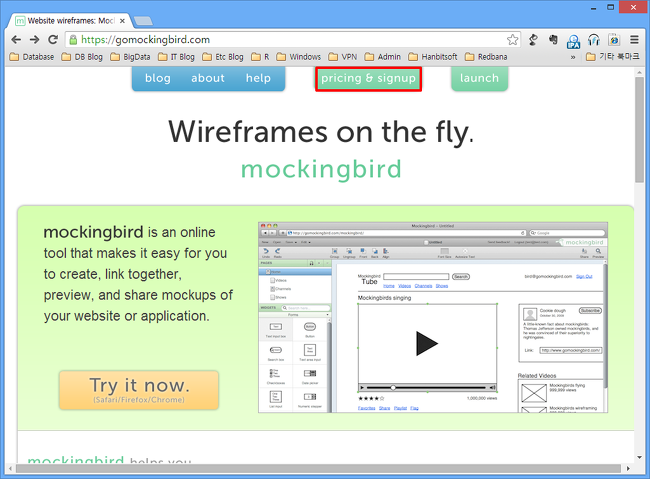Click the IE tab extension icon
650x479 pixels.
point(614,39)
